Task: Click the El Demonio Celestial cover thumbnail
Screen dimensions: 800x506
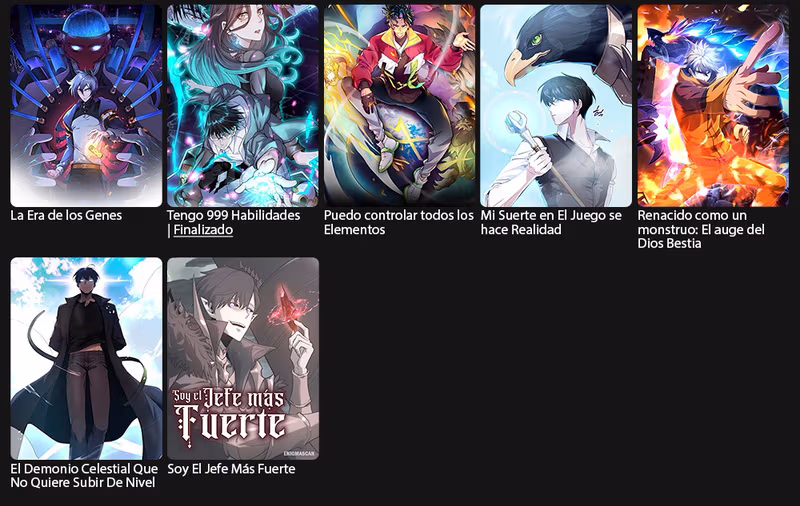Action: pos(86,358)
